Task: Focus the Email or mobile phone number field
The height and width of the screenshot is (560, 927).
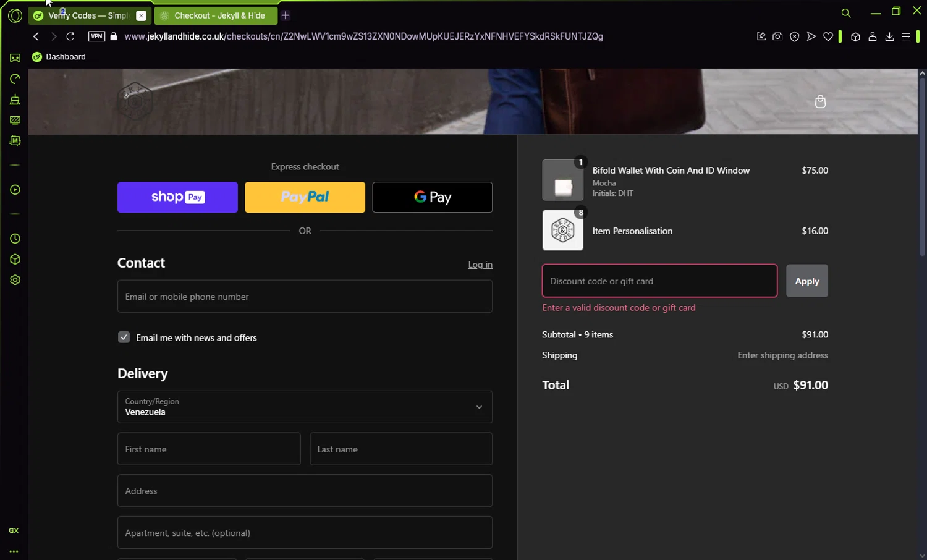Action: (305, 297)
